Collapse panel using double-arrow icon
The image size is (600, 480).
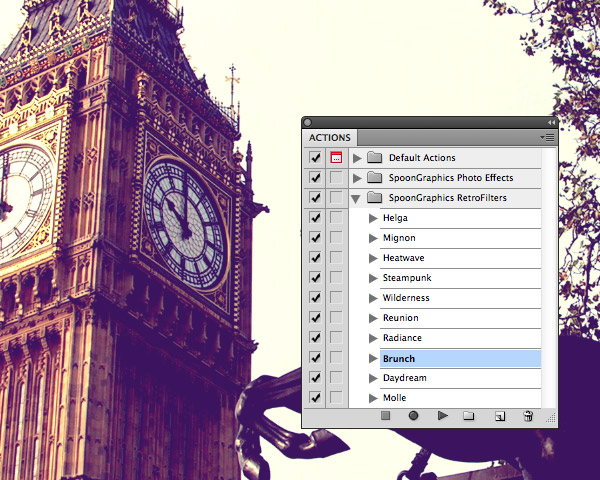[x=551, y=122]
